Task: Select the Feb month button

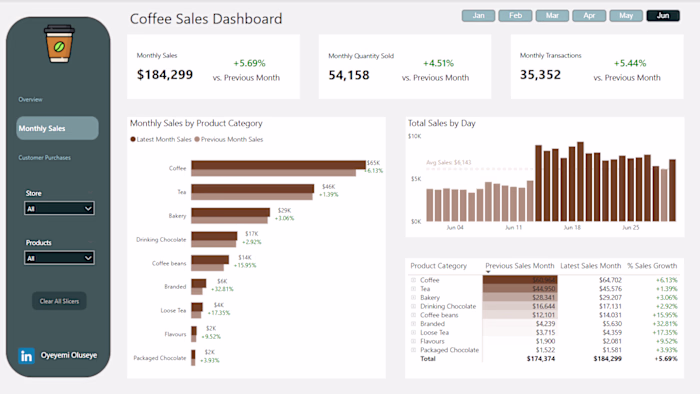Action: point(515,16)
